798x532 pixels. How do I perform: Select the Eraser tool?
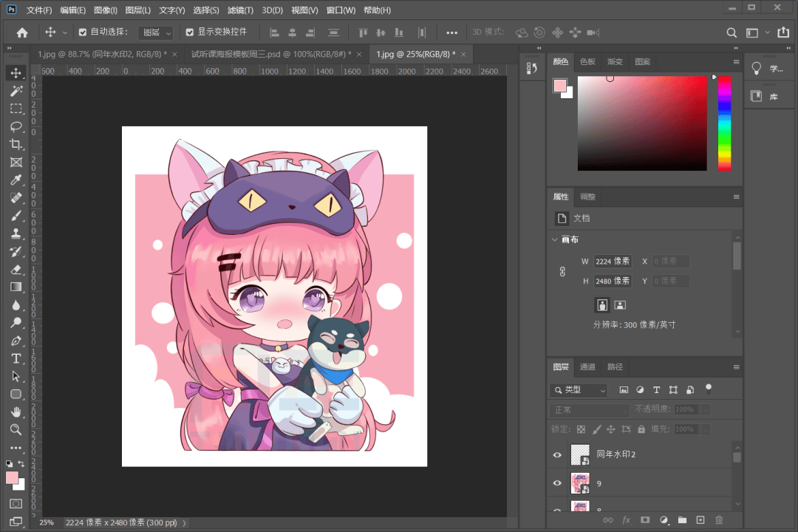(16, 269)
